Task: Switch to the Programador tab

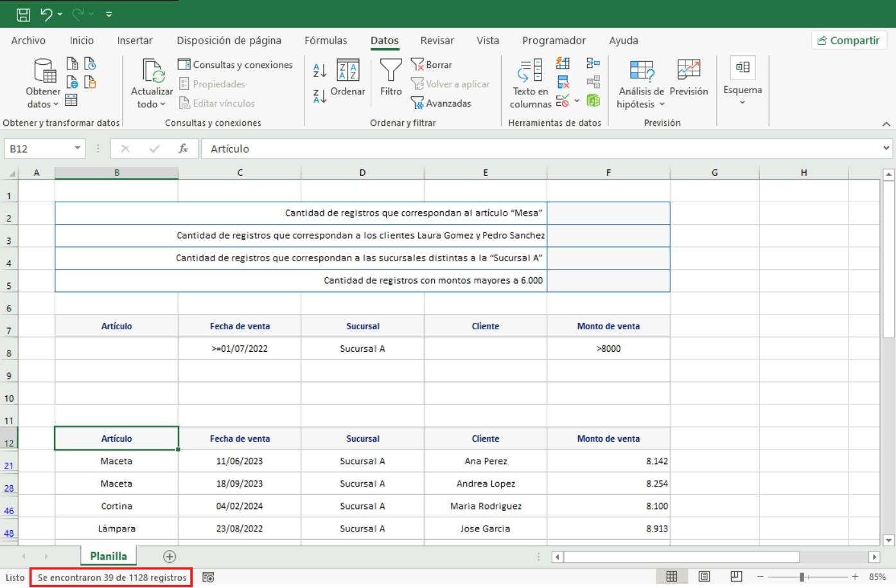Action: (554, 40)
